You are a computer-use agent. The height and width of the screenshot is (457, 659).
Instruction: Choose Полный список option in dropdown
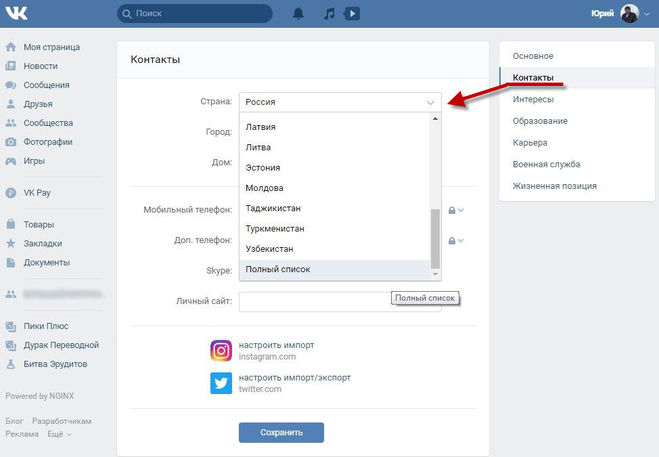tap(278, 270)
